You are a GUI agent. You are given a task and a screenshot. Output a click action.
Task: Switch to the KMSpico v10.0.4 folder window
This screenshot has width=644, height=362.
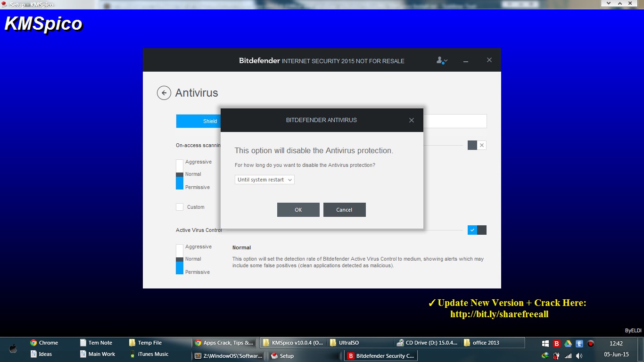click(294, 343)
